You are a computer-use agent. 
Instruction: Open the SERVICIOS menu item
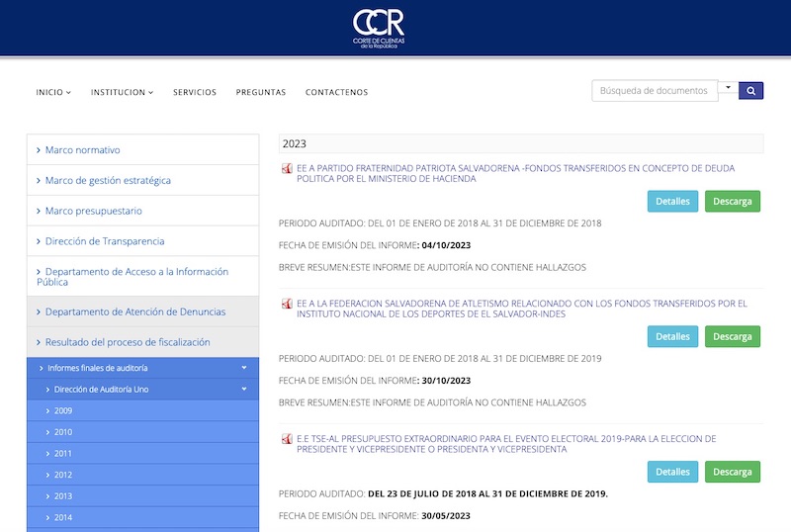[195, 92]
